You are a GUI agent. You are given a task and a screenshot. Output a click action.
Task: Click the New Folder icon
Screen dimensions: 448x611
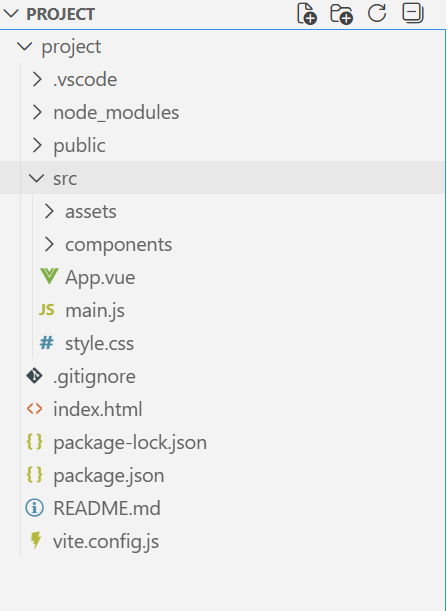click(x=341, y=14)
